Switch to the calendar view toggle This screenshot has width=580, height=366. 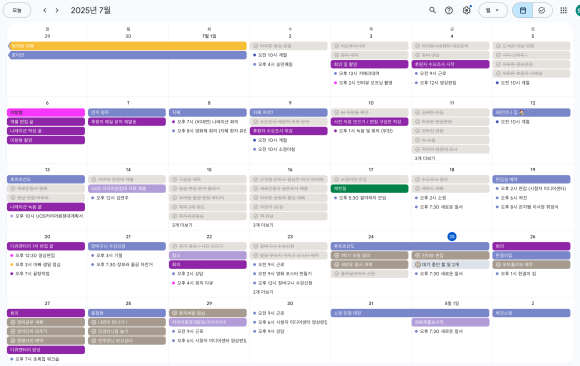523,10
